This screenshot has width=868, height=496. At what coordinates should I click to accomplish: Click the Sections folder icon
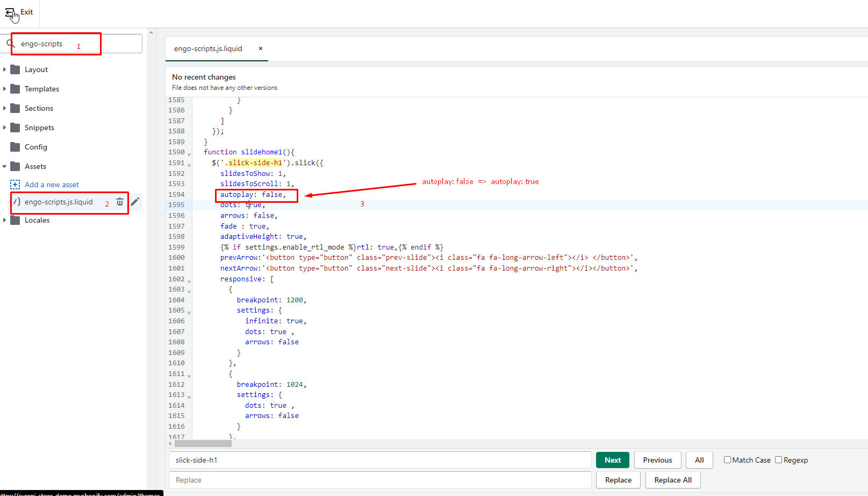(15, 108)
